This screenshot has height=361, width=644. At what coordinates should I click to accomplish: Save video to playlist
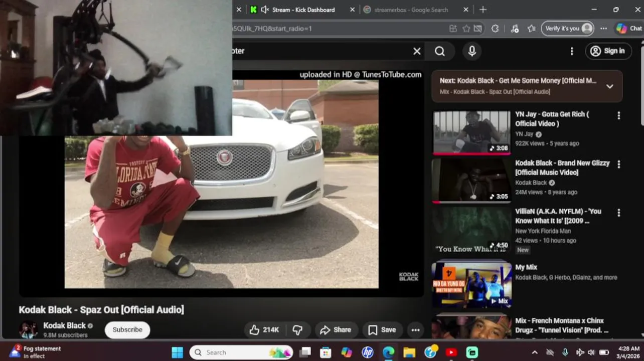pos(382,330)
